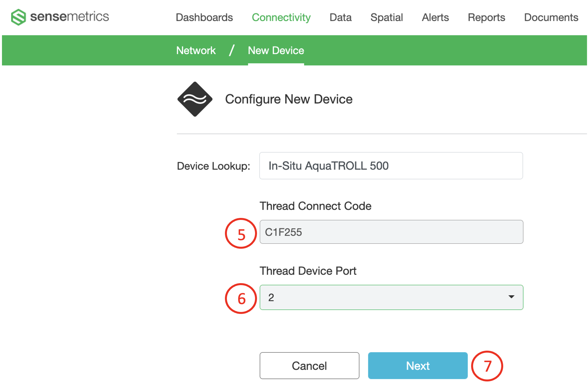Expand the Thread Device Port dropdown
Image resolution: width=588 pixels, height=388 pixels.
391,297
